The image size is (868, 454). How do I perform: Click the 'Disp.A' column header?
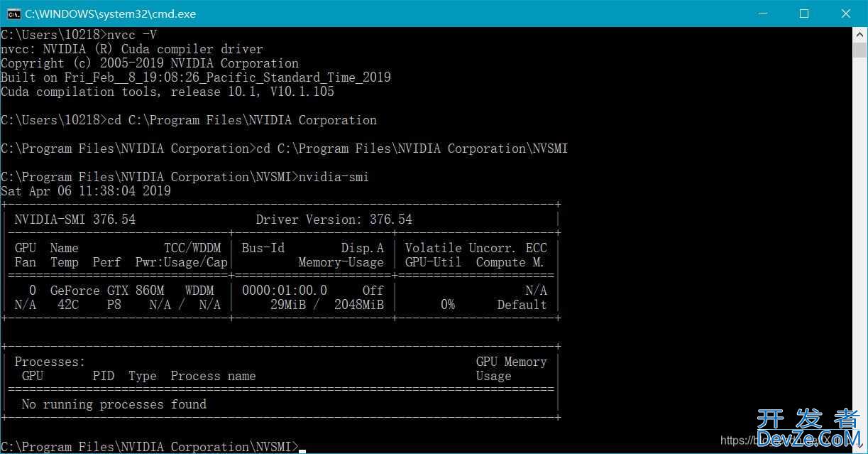click(363, 248)
